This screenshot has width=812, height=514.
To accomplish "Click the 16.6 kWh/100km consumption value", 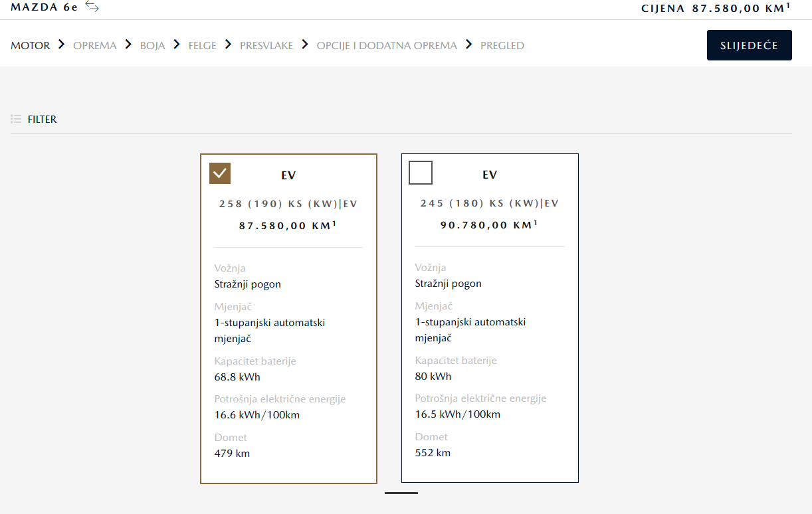I will 257,415.
